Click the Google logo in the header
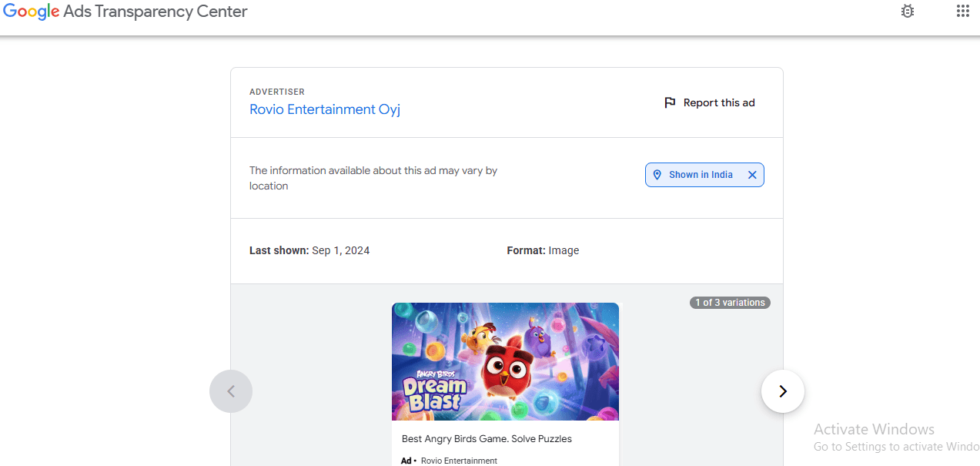 pos(32,12)
